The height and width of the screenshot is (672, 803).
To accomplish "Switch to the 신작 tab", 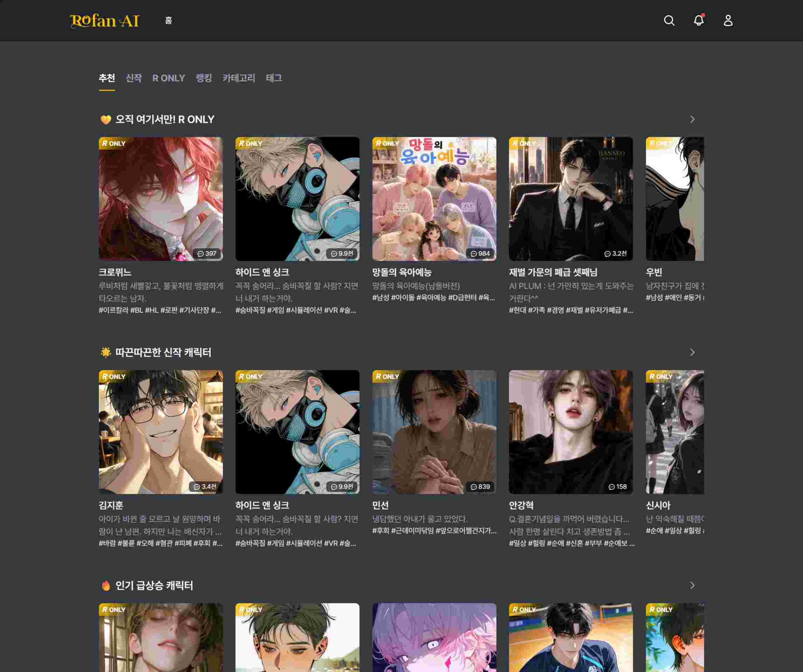I will tap(134, 78).
